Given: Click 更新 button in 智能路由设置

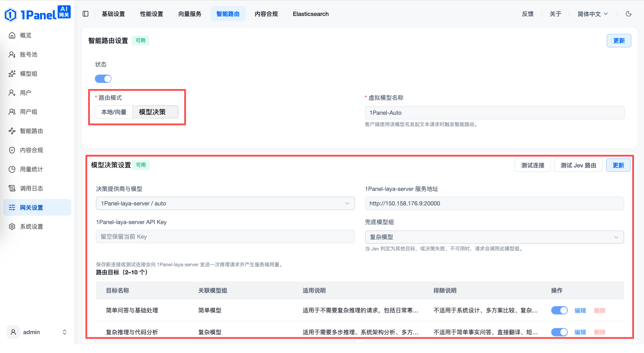Looking at the screenshot, I should (619, 40).
